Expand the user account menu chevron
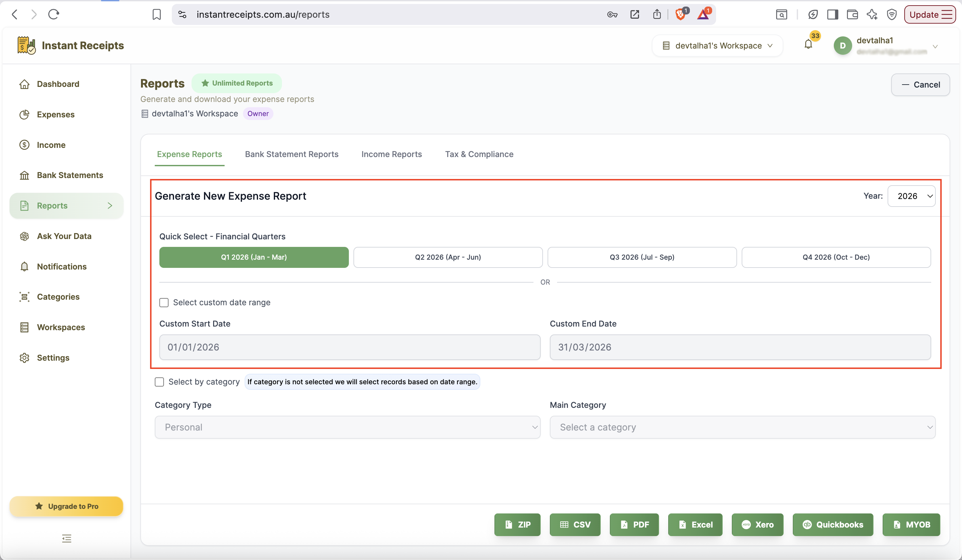Viewport: 962px width, 560px height. (x=935, y=47)
